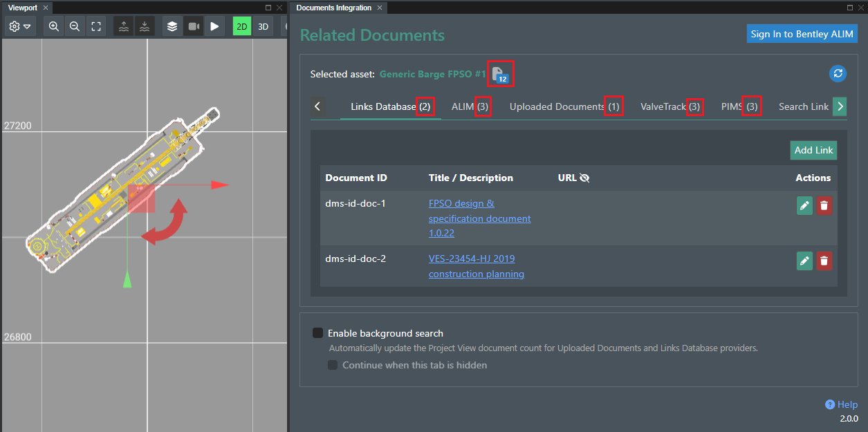Toggle URL column visibility eye icon

585,178
